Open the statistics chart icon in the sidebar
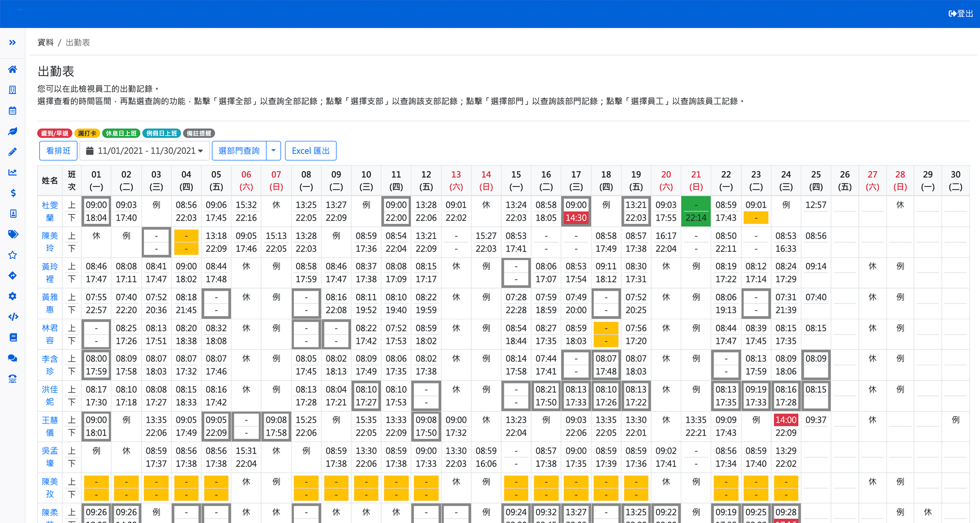980x523 pixels. pos(13,173)
